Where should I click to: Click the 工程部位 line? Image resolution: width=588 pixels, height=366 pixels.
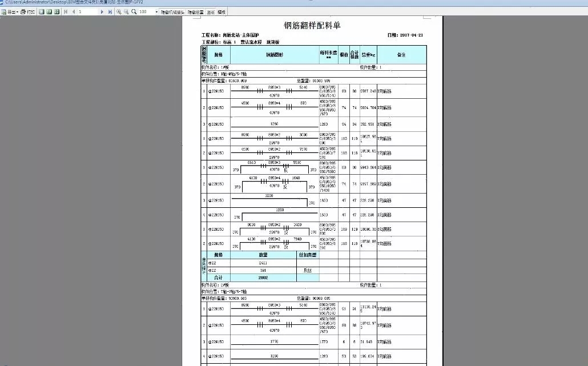tap(240, 42)
